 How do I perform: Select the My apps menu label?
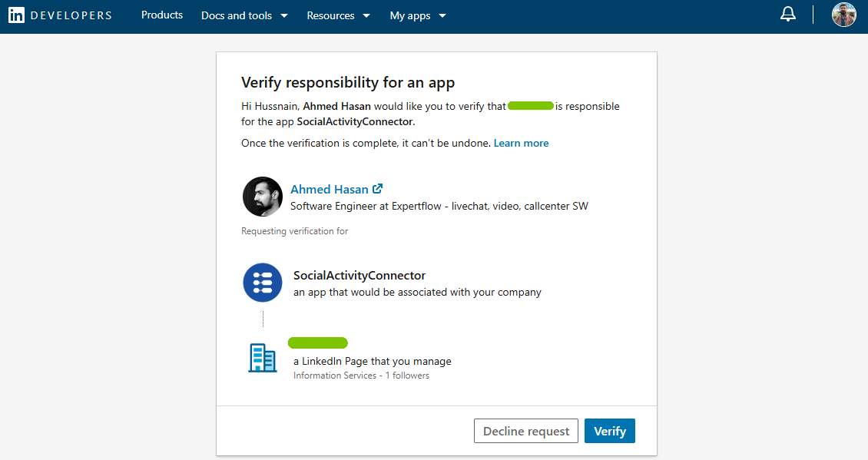pos(409,15)
